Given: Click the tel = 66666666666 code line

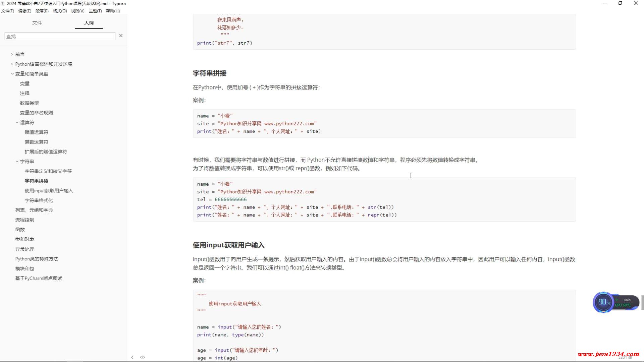Looking at the screenshot, I should click(222, 199).
